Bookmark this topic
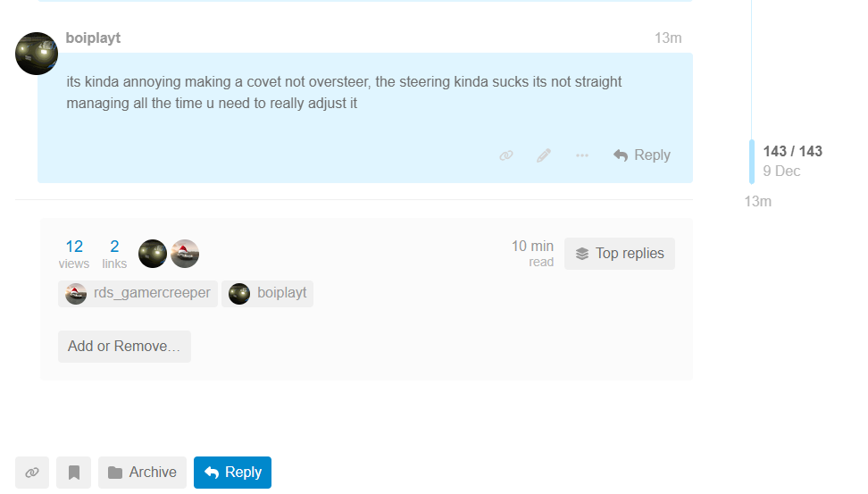The height and width of the screenshot is (494, 868). tap(74, 473)
